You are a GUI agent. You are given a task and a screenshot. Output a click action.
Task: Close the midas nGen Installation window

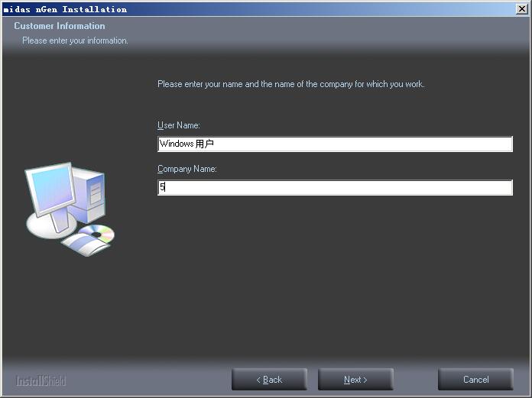521,9
